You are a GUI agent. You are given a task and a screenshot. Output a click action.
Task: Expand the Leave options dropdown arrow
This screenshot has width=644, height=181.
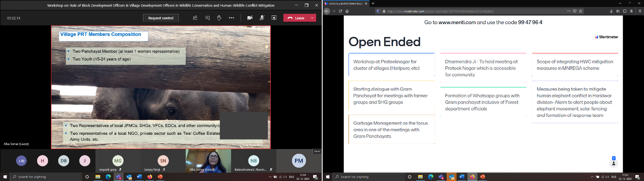[312, 18]
